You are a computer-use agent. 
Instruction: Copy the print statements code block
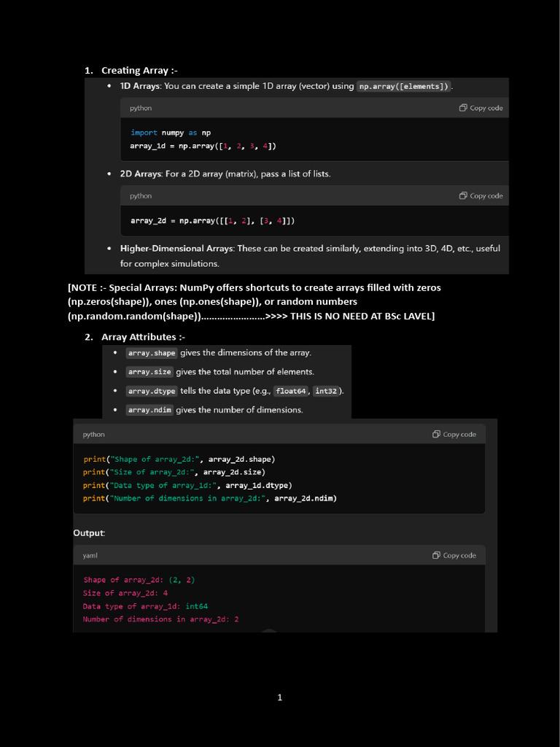point(436,434)
